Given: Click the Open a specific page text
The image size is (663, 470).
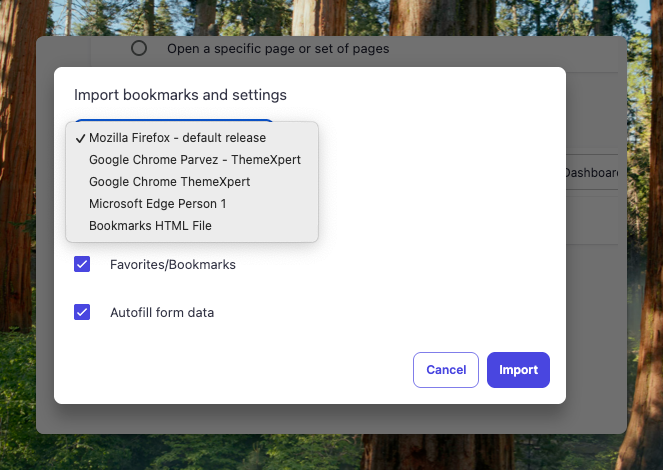Looking at the screenshot, I should click(x=278, y=49).
